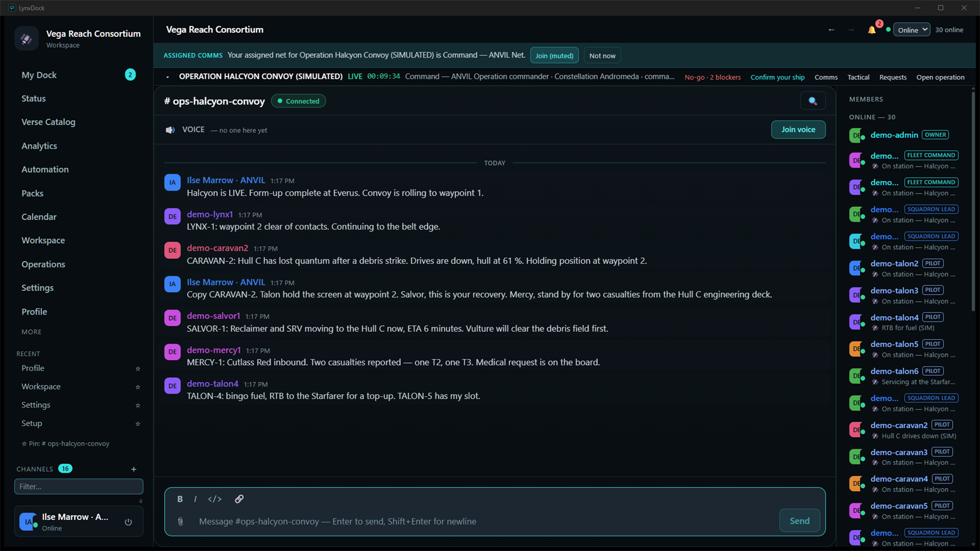Click Join (muted) button
The height and width of the screenshot is (551, 980).
point(554,56)
